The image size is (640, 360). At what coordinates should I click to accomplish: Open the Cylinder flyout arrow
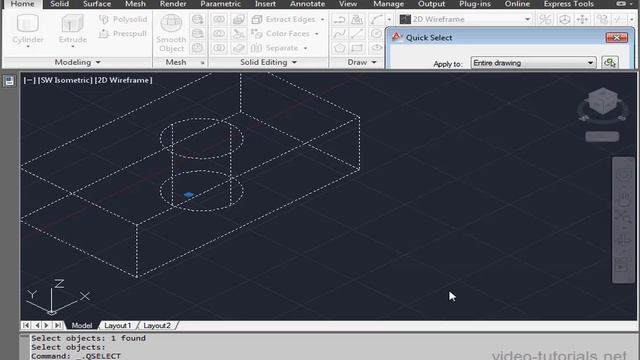pyautogui.click(x=28, y=47)
